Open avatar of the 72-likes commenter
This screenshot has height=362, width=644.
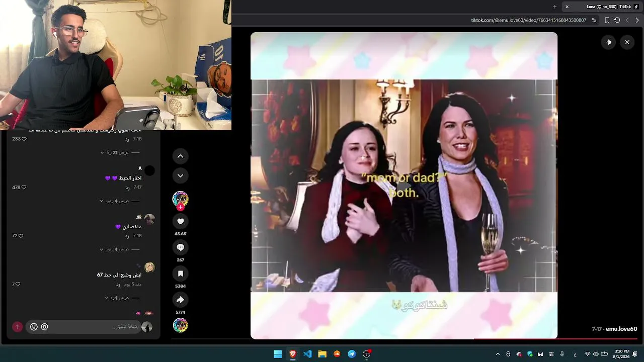point(149,219)
